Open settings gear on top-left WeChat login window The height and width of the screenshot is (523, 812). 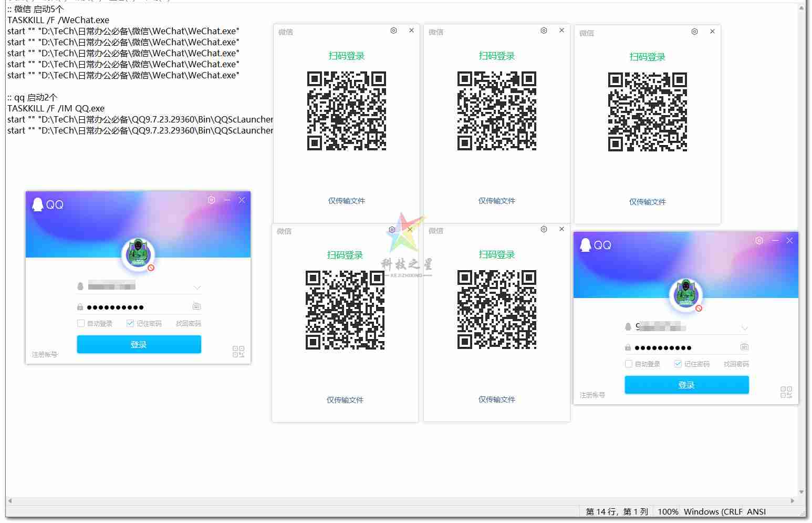coord(393,30)
